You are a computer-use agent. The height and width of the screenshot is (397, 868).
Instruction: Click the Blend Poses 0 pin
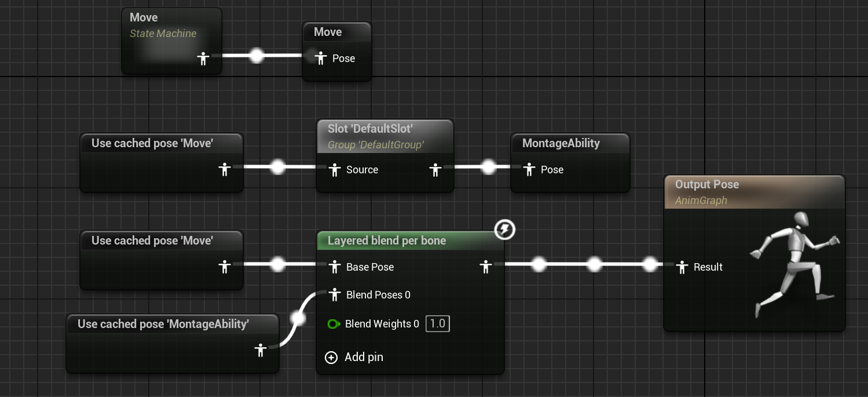click(335, 295)
